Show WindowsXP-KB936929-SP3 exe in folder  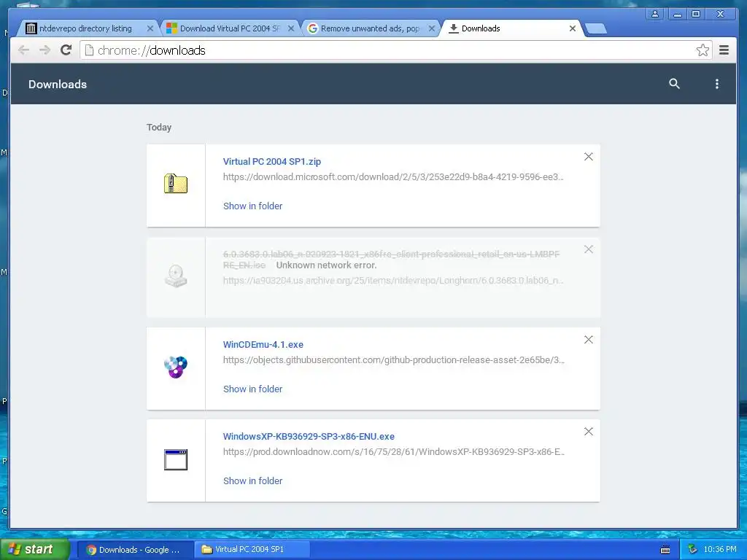point(252,481)
